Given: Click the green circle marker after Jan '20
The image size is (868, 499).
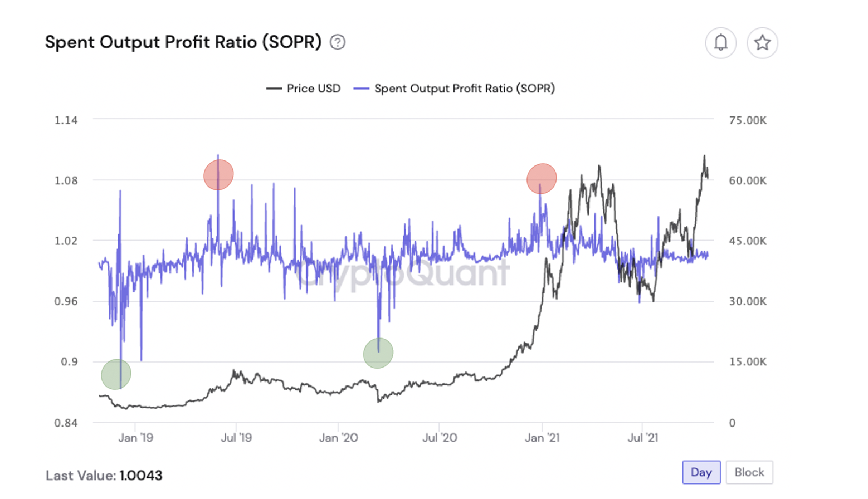Looking at the screenshot, I should click(377, 352).
